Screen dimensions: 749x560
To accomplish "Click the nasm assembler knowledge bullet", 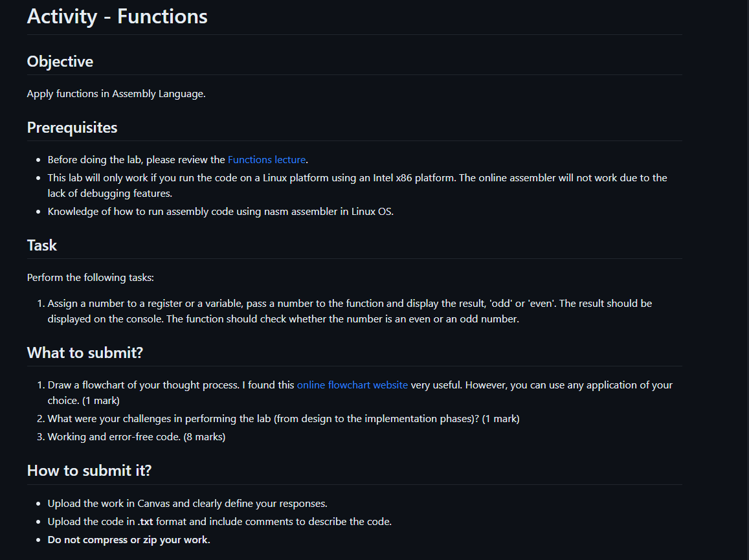I will 220,212.
